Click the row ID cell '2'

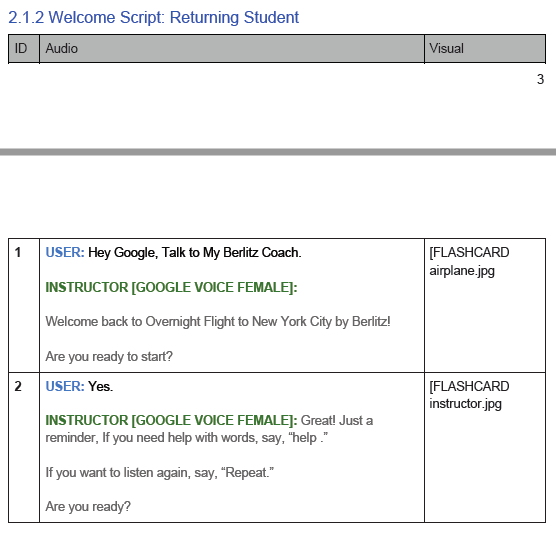pos(24,447)
